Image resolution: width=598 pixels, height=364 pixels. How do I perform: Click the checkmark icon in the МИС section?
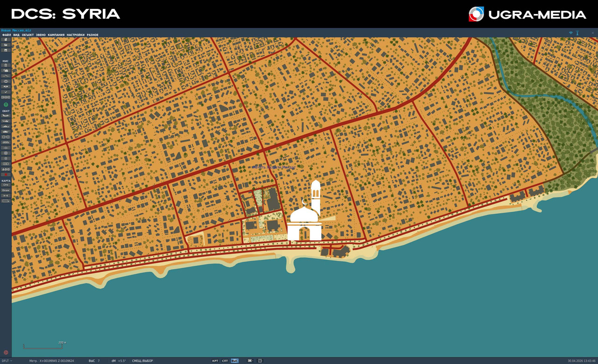point(6,92)
